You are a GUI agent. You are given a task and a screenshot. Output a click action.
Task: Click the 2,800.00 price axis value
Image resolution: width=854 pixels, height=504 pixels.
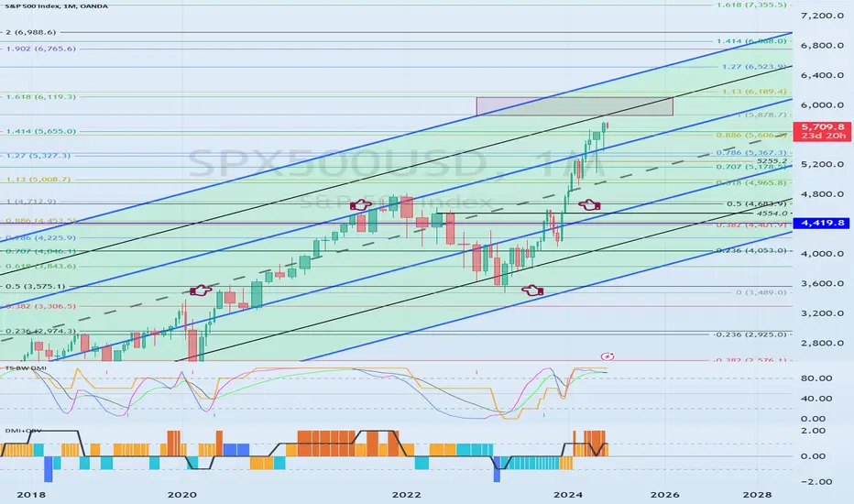(x=822, y=343)
